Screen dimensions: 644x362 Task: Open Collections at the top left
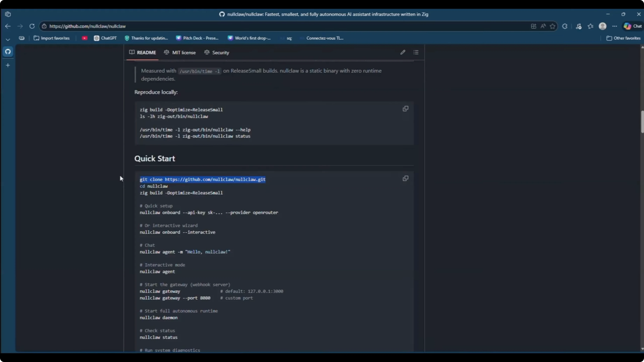(x=8, y=14)
